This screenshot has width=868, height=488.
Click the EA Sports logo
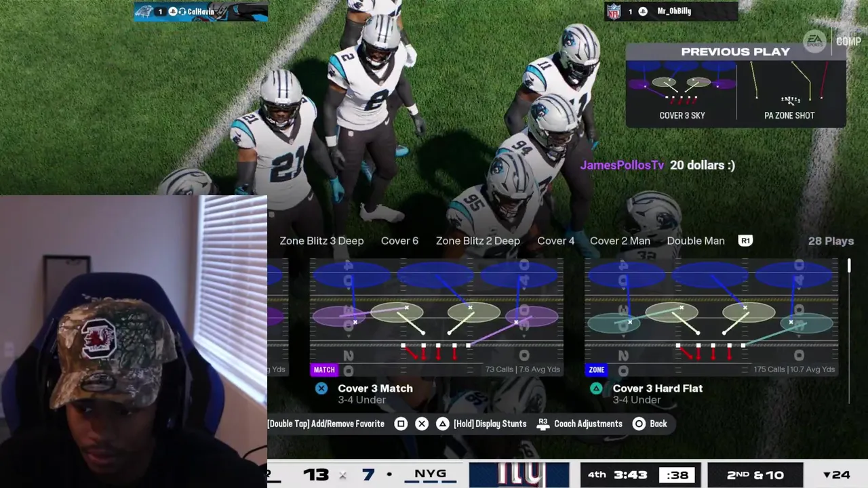tap(814, 41)
